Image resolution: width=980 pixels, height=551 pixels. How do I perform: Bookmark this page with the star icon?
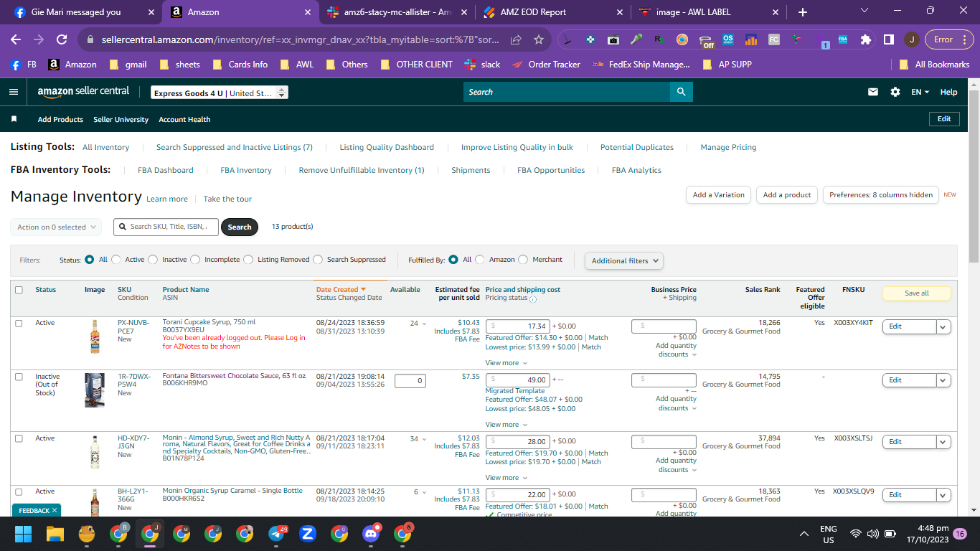point(539,39)
